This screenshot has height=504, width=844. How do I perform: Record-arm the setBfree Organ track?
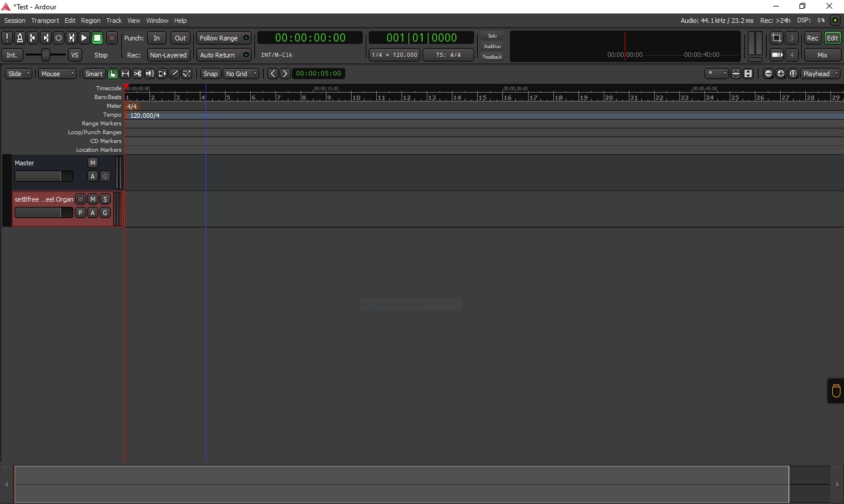(x=81, y=199)
